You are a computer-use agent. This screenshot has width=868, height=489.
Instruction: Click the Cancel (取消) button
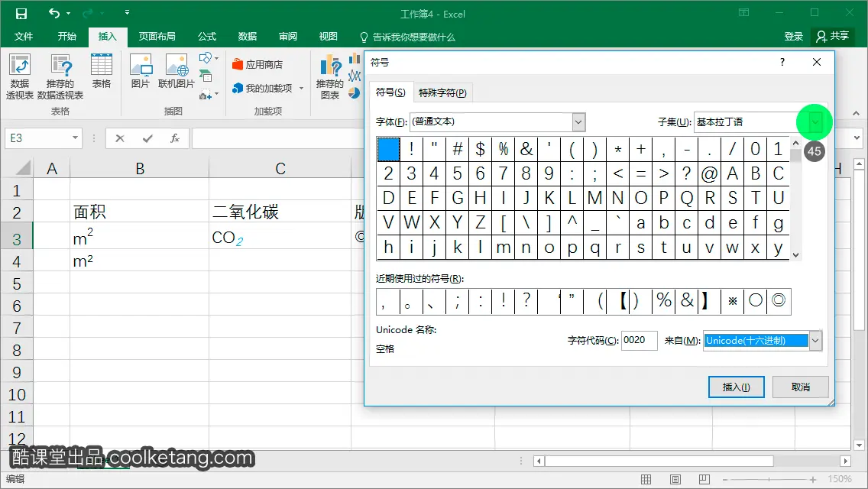click(x=801, y=387)
